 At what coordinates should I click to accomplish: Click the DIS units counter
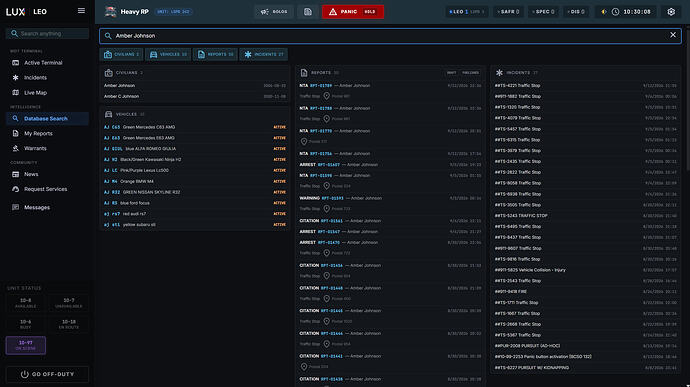tap(576, 12)
